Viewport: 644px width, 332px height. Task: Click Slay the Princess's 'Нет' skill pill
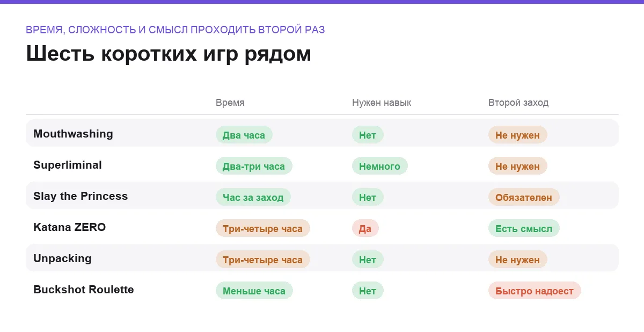point(368,197)
